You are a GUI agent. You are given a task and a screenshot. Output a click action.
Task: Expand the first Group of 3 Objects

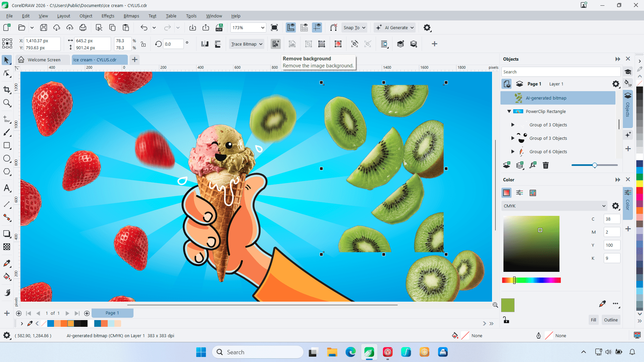coord(513,125)
